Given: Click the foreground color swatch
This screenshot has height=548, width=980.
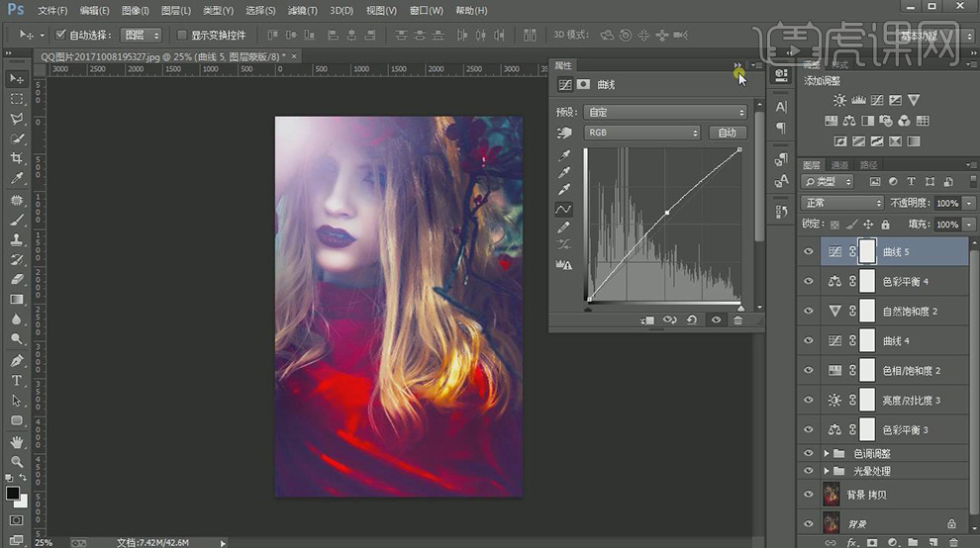Looking at the screenshot, I should pyautogui.click(x=13, y=493).
